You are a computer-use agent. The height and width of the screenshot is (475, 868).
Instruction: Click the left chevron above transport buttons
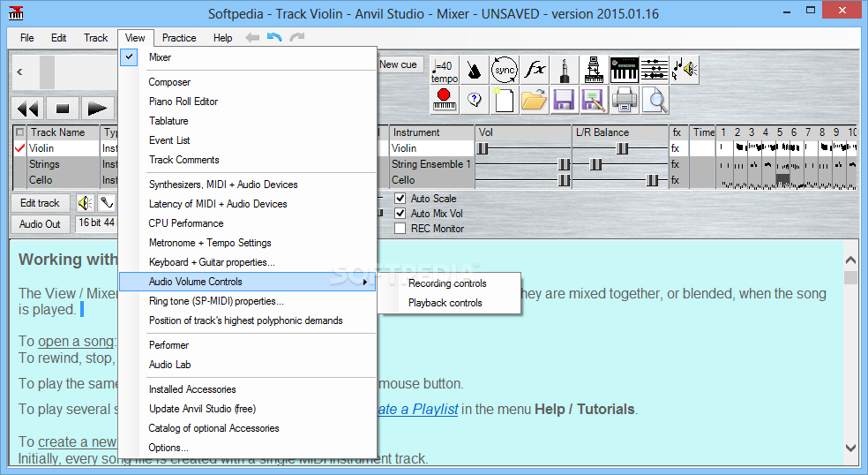coord(20,72)
